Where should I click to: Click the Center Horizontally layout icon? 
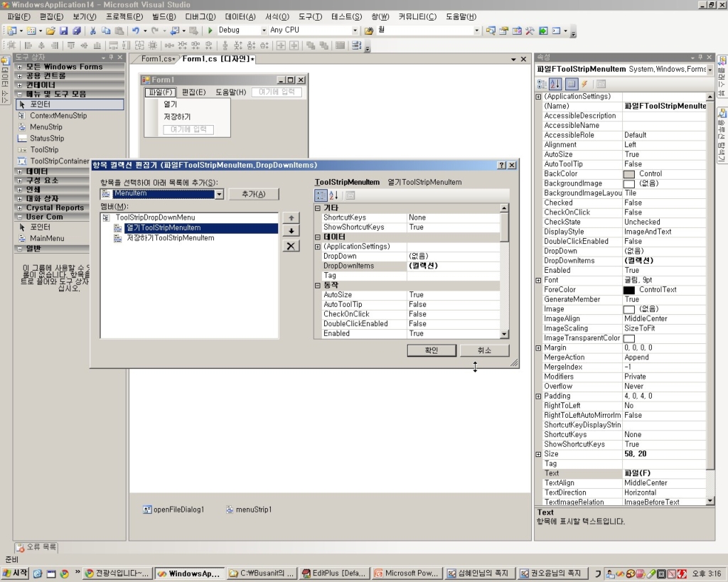coord(281,45)
